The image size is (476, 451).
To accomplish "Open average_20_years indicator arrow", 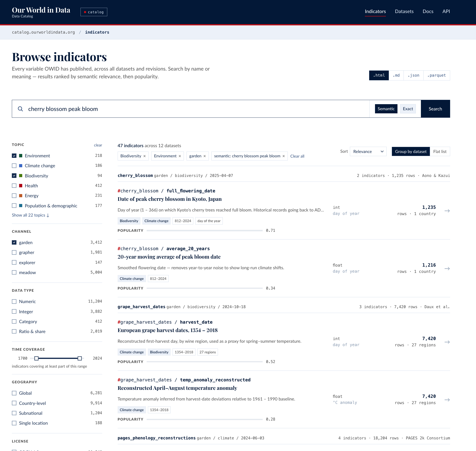I will tap(447, 269).
